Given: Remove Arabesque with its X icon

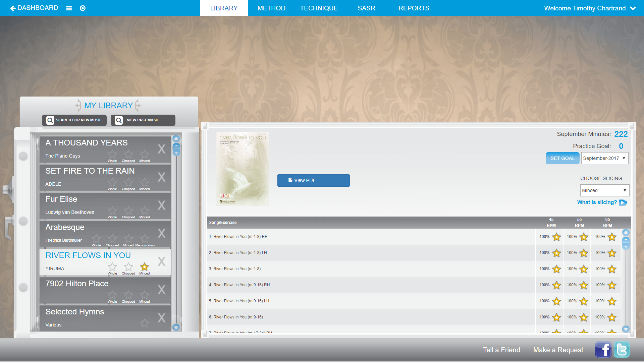Looking at the screenshot, I should click(x=162, y=233).
